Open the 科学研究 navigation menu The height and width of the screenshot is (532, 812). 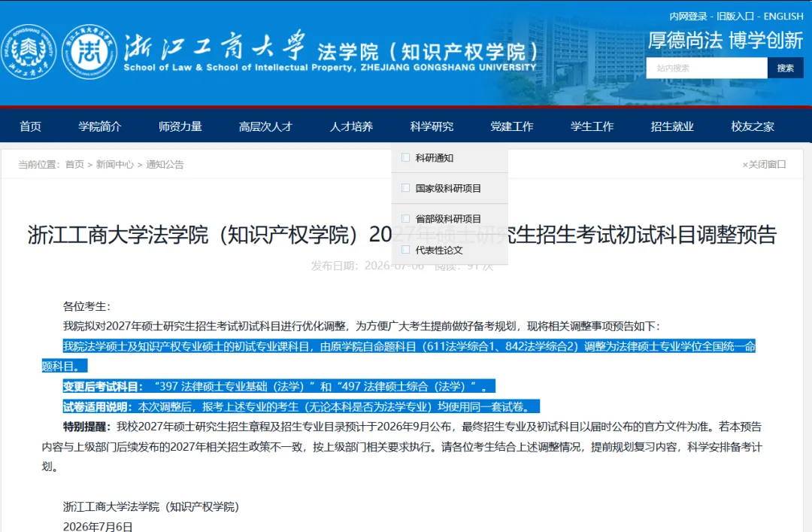pos(432,126)
